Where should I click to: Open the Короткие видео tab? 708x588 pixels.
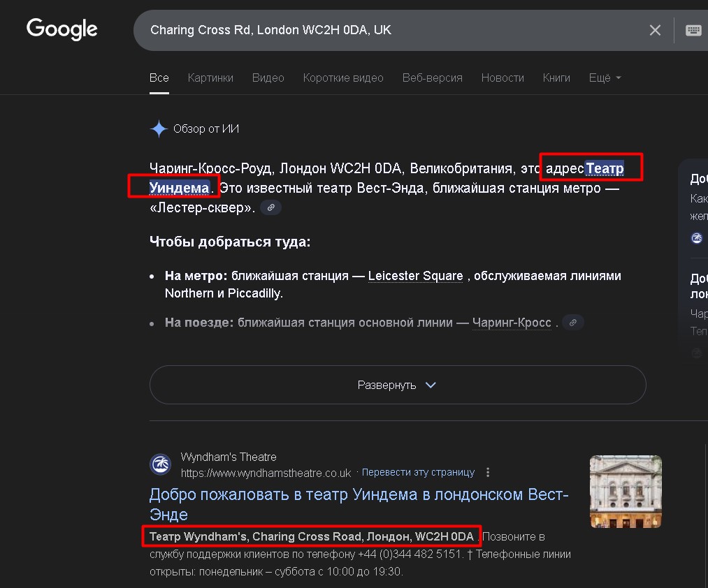343,78
